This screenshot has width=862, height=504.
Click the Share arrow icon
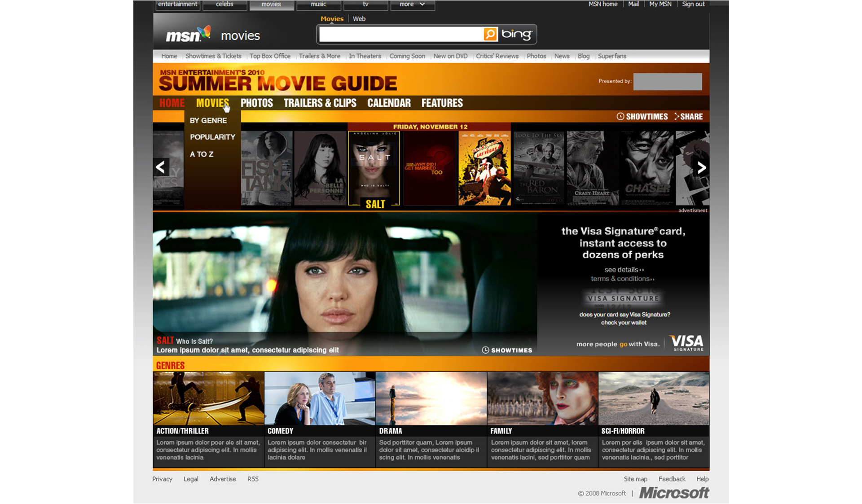[677, 117]
